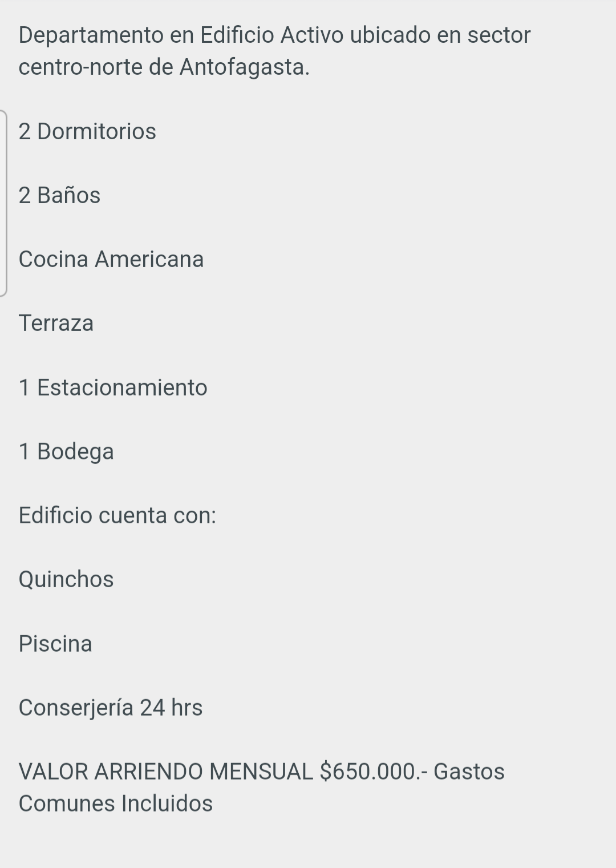The image size is (616, 868).
Task: Select the '2 Dormitorios' line
Action: point(87,132)
